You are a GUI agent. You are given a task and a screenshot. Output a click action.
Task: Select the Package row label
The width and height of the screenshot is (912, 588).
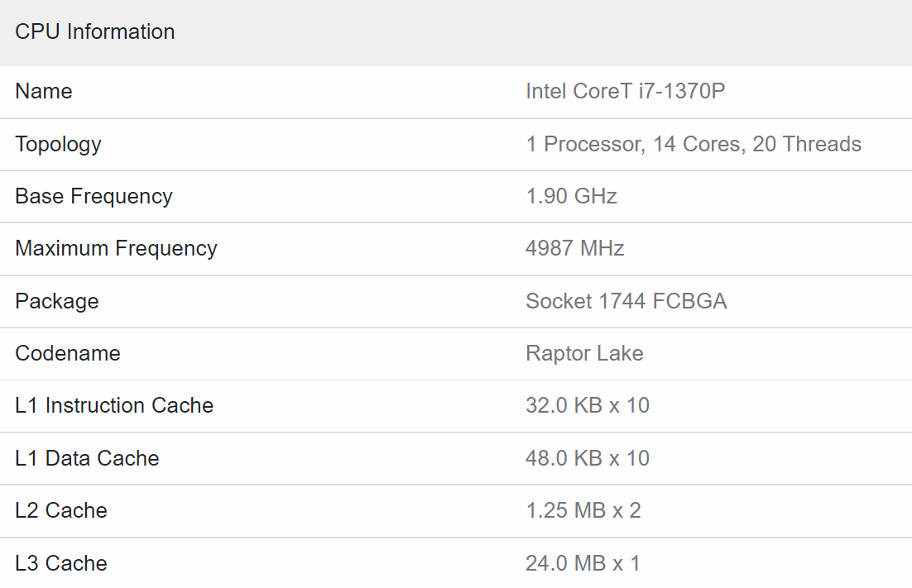(x=56, y=301)
